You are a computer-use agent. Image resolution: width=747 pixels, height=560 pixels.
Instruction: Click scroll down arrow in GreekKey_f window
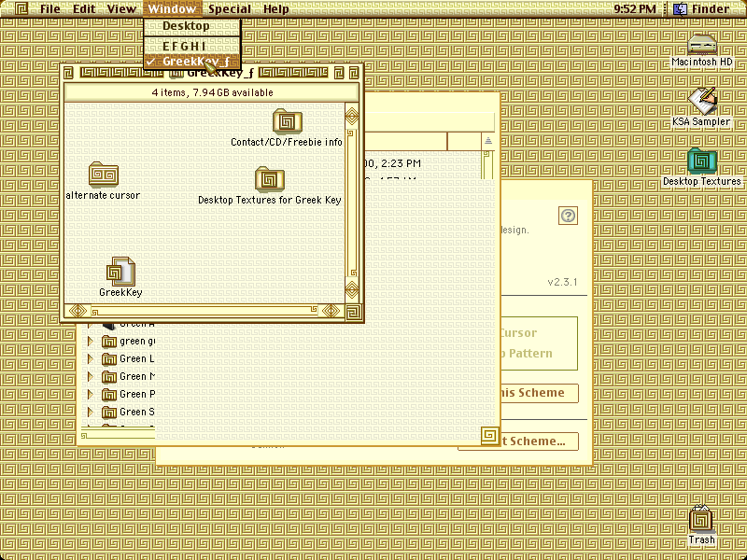point(352,289)
